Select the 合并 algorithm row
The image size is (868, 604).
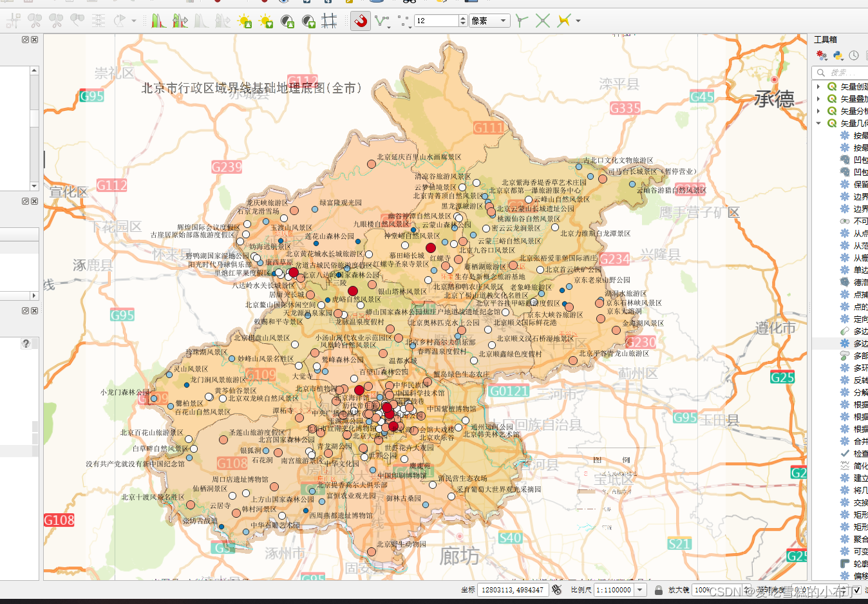[840, 441]
